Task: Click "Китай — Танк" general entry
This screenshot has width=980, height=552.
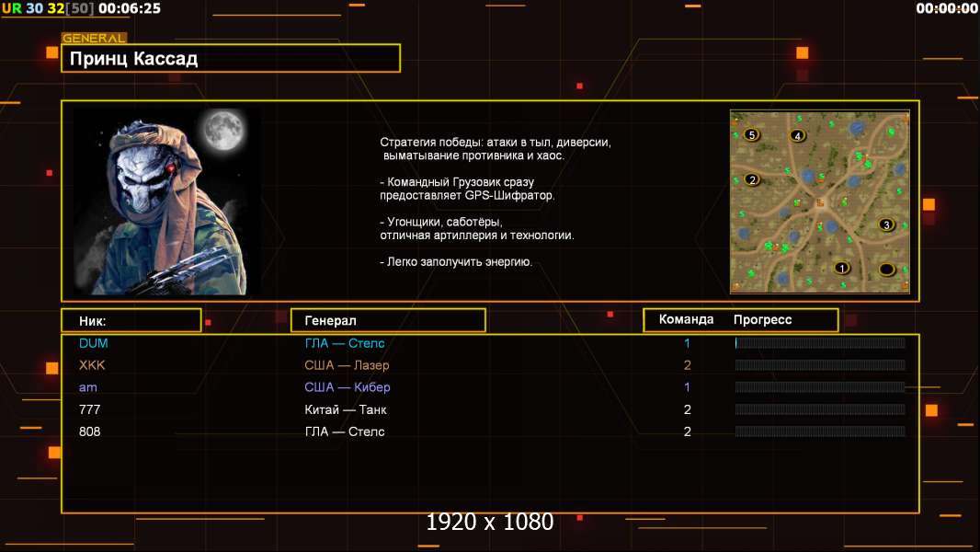Action: tap(346, 410)
